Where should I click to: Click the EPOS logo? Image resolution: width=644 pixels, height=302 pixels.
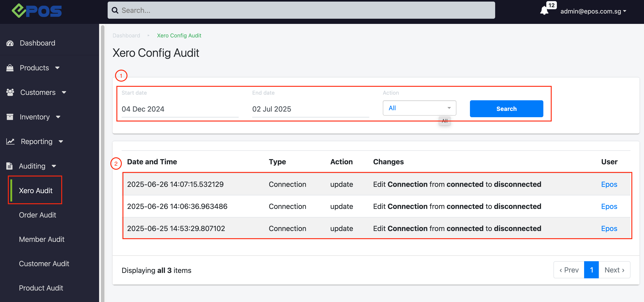pos(37,11)
